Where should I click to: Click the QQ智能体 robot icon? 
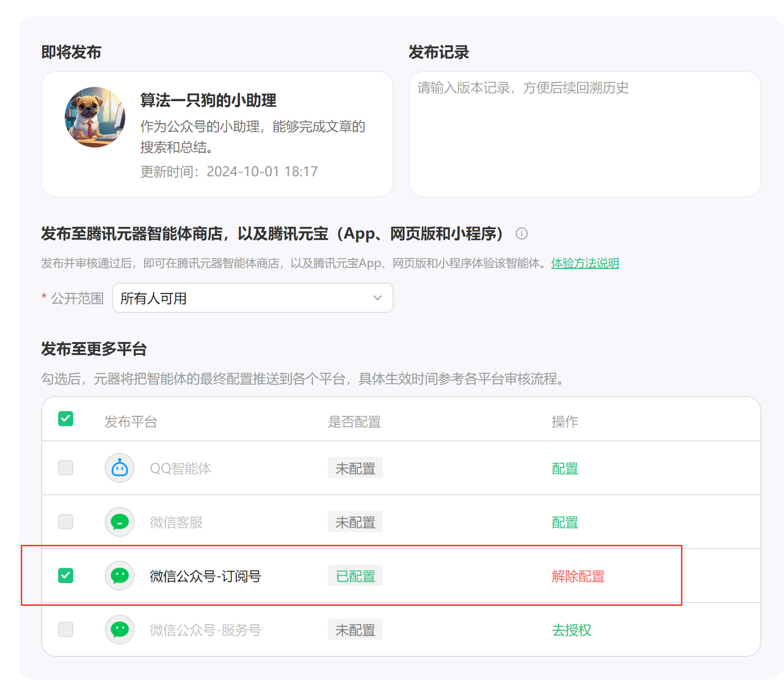[x=120, y=468]
